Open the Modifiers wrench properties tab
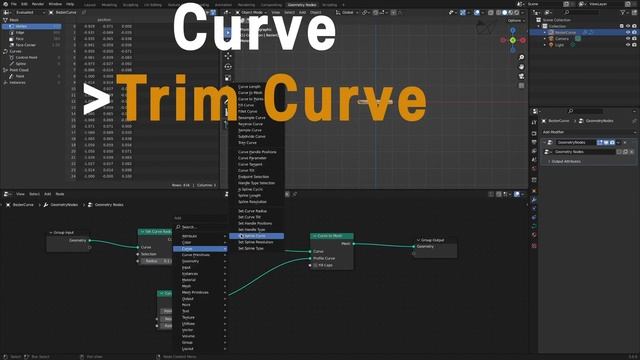640x360 pixels. pyautogui.click(x=534, y=200)
